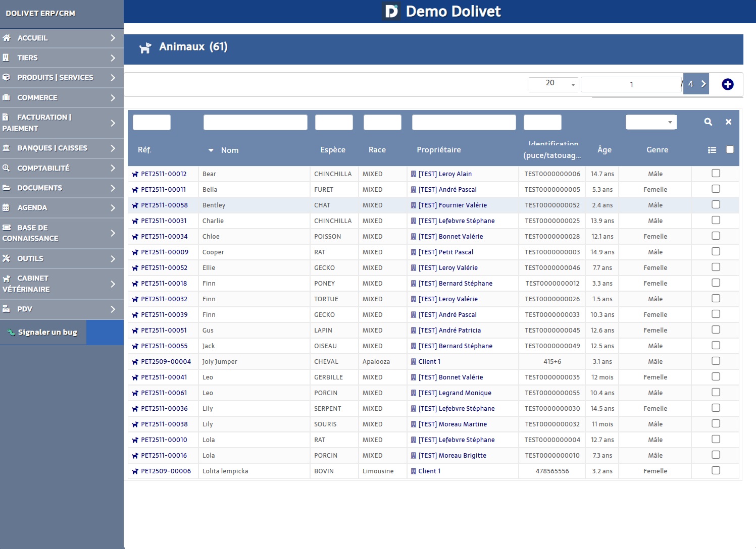The image size is (756, 549).
Task: Click the Nom filter input field
Action: click(255, 122)
